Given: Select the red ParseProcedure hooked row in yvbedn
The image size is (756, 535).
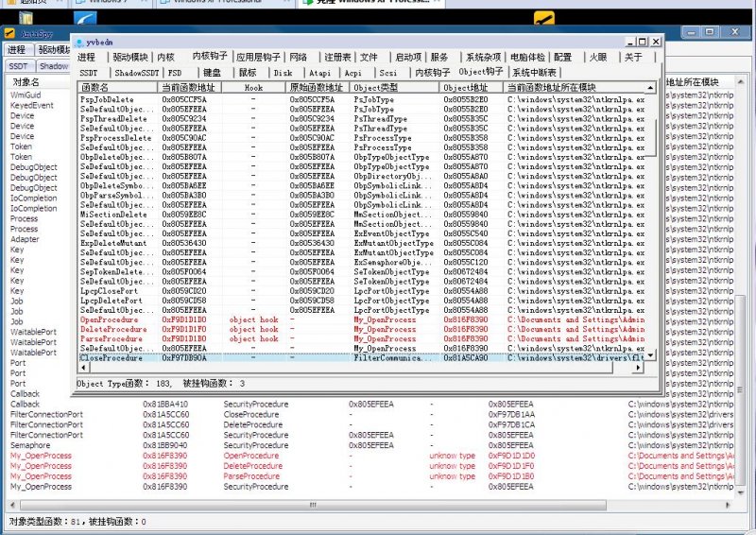Looking at the screenshot, I should [x=362, y=338].
